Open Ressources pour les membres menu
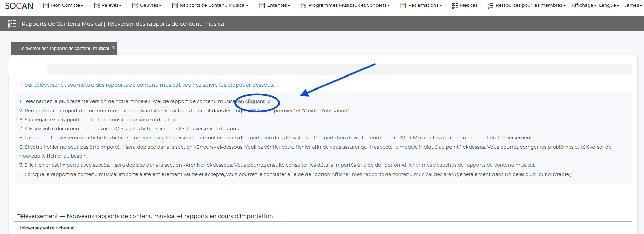Viewport: 644px width, 234px height. click(x=530, y=5)
